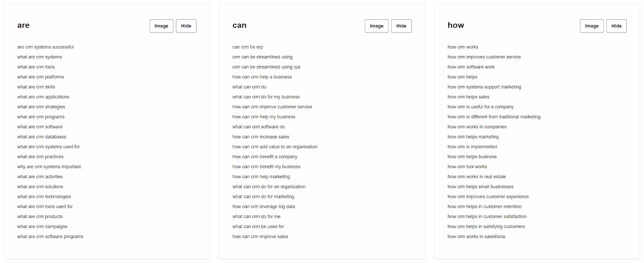Hide the 'how' keyword card
Viewport: 644px width, 263px height.
point(617,26)
